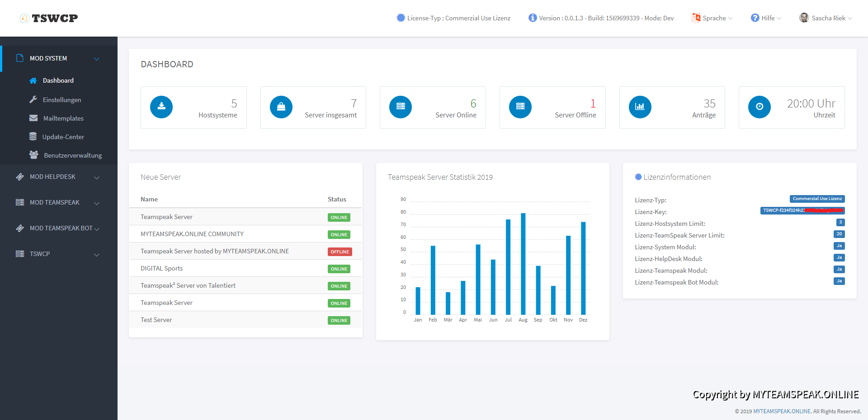Click the MYTEAMSPEAK.ONLINE footer link

(782, 411)
